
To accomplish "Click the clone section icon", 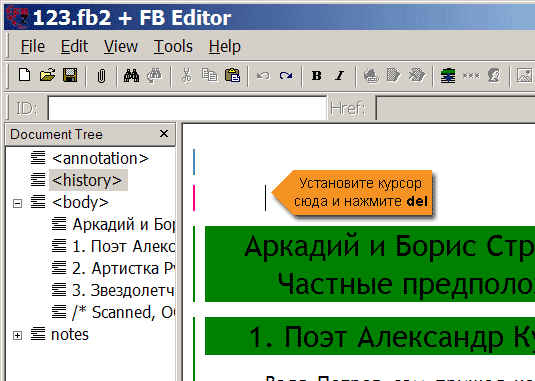I will point(448,75).
